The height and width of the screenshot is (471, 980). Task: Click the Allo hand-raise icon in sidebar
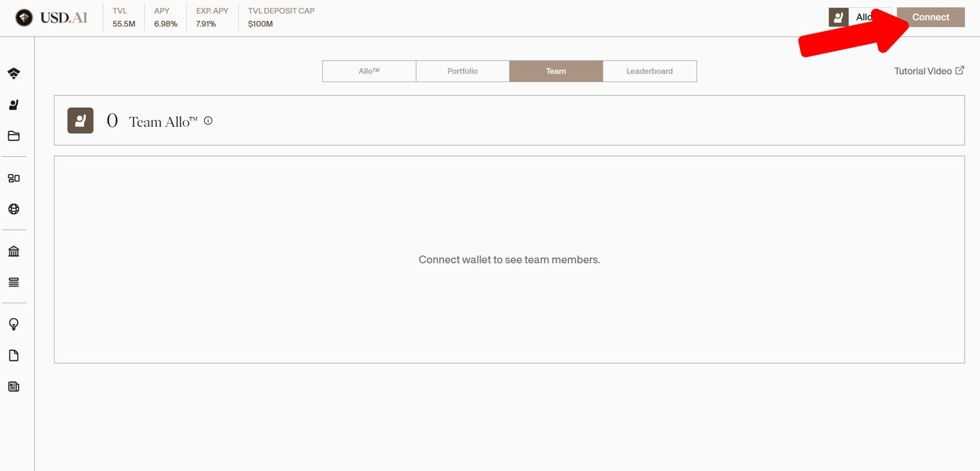point(13,105)
